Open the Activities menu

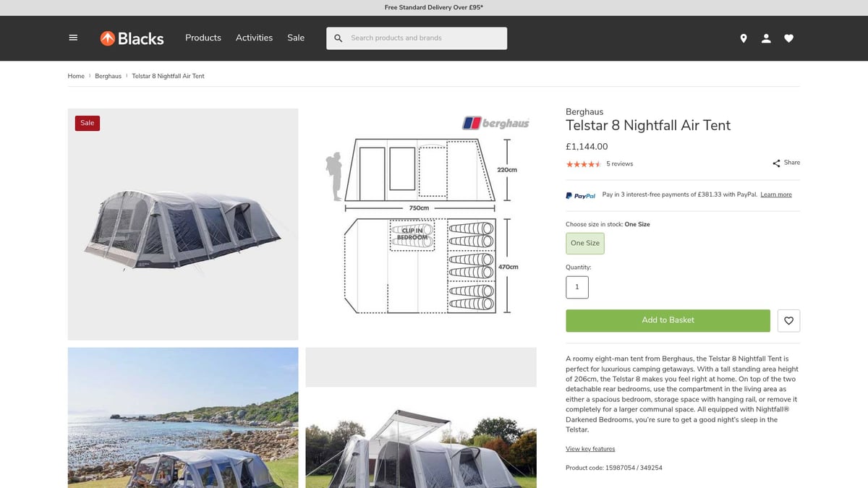click(254, 38)
